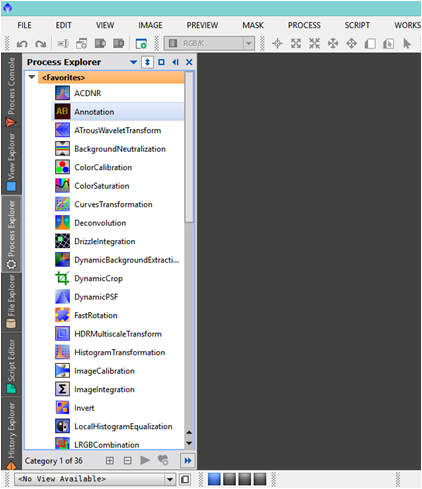Toggle Process Explorer floating window button

click(161, 62)
